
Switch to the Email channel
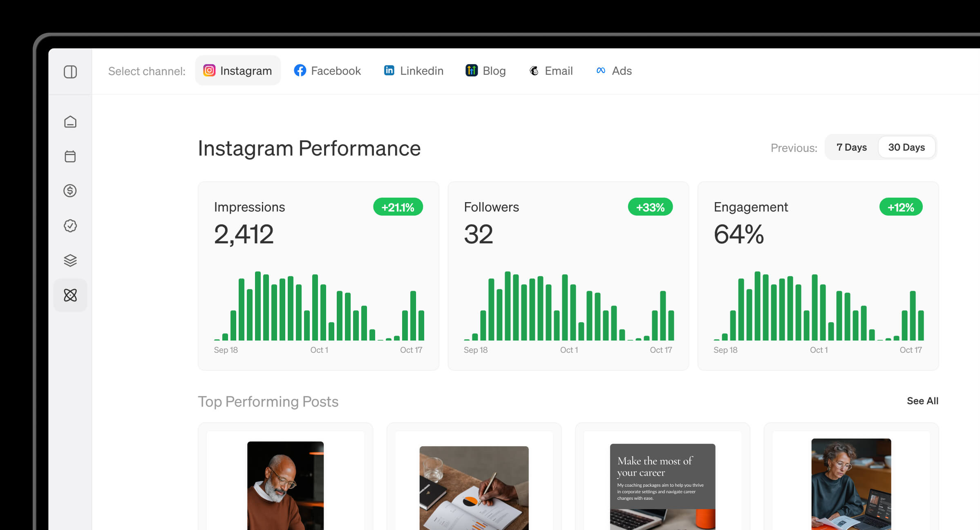click(x=551, y=71)
